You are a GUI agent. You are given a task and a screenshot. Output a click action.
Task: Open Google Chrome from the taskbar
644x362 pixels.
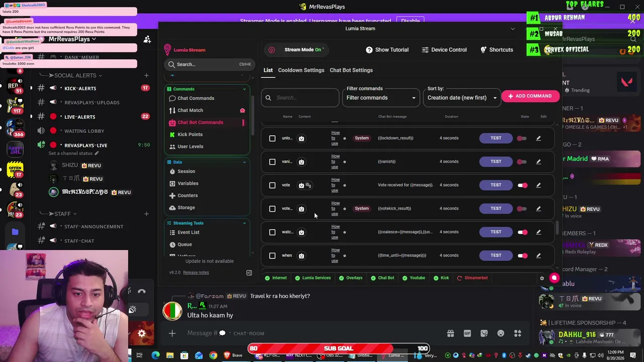[213, 355]
